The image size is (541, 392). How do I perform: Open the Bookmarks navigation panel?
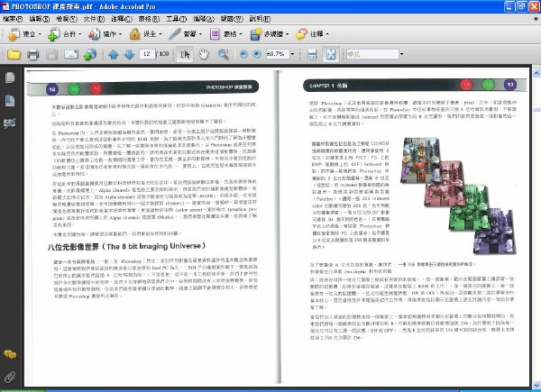point(10,100)
